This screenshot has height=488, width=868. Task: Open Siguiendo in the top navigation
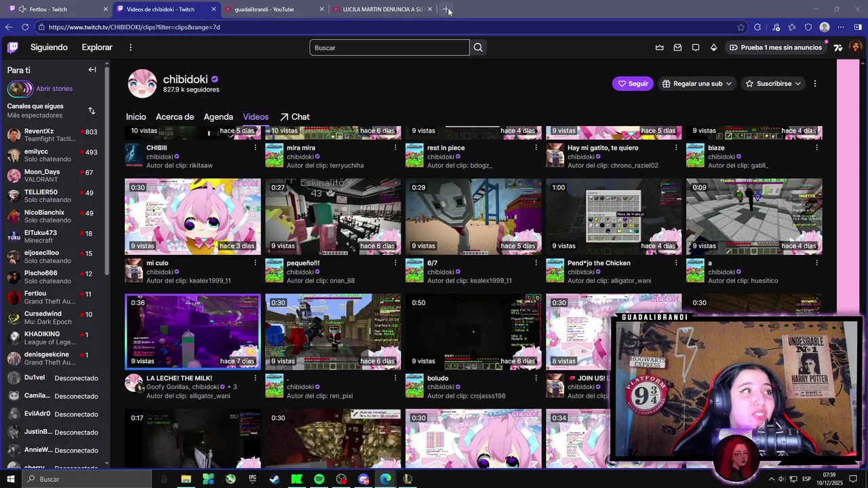[x=49, y=47]
